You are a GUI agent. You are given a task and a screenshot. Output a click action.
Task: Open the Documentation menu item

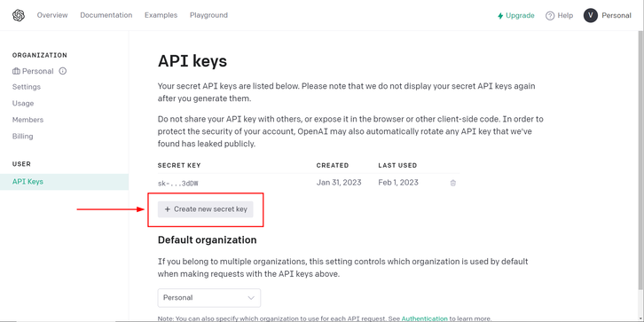pos(106,15)
